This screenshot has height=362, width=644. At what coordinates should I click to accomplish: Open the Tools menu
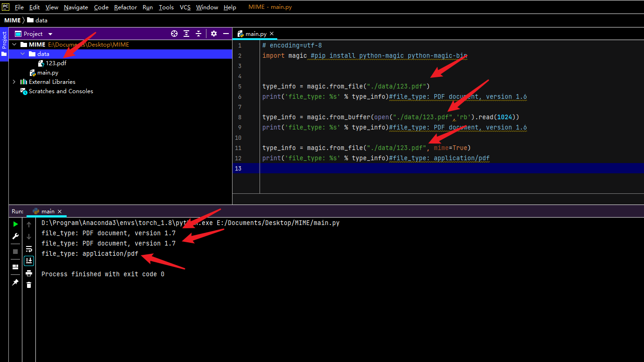(166, 7)
